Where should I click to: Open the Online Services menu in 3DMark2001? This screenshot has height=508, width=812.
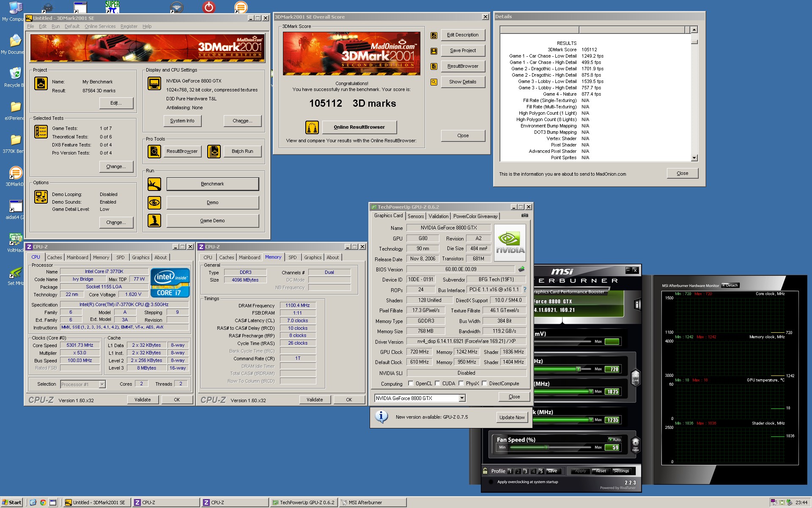[100, 26]
